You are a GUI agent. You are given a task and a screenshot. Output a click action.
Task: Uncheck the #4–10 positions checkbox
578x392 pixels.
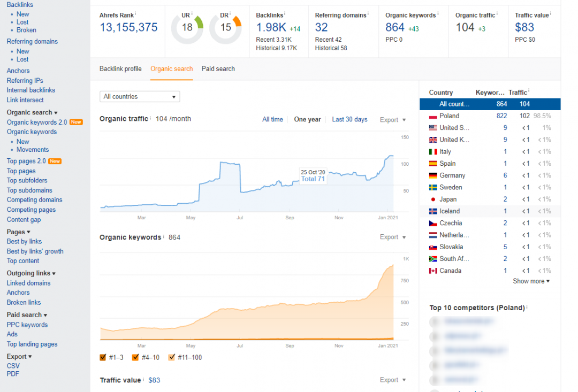(x=135, y=357)
